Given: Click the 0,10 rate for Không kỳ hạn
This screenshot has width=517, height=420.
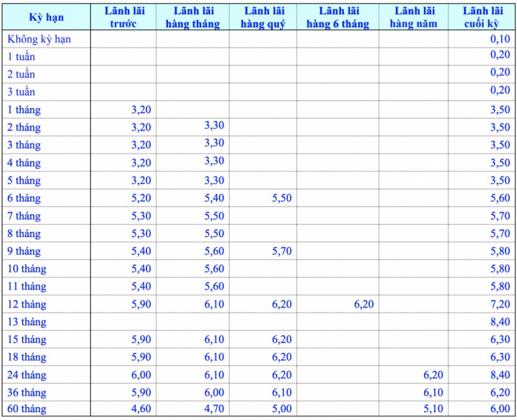Looking at the screenshot, I should pyautogui.click(x=500, y=39).
